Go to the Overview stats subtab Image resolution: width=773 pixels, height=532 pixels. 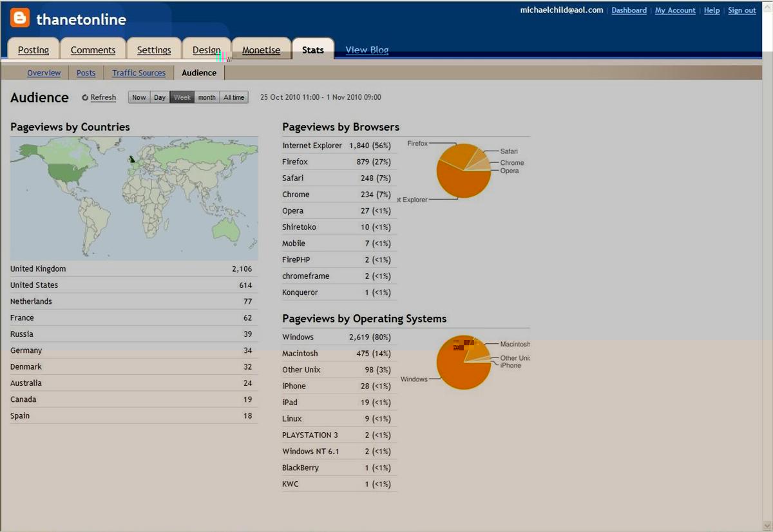pyautogui.click(x=44, y=73)
